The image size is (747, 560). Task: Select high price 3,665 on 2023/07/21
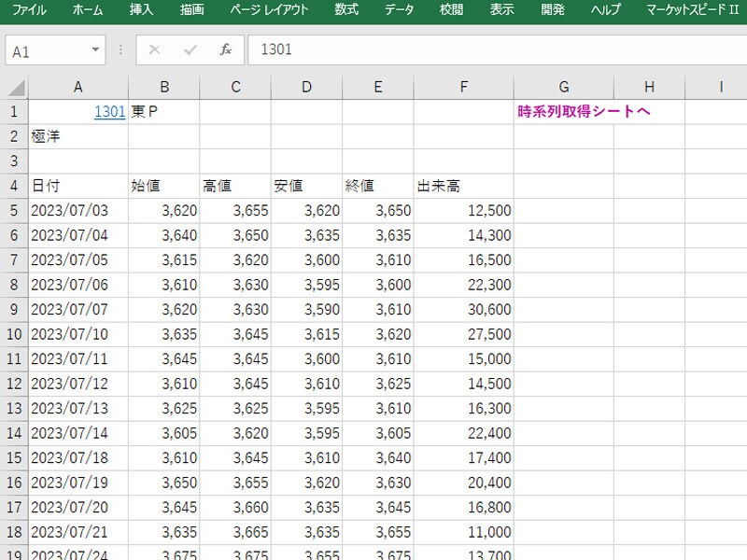click(235, 533)
